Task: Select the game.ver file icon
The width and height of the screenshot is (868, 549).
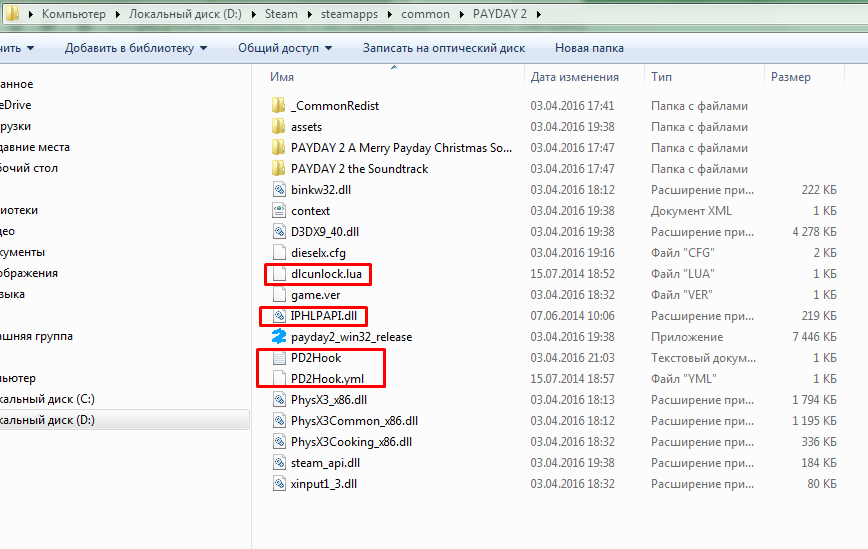Action: click(x=279, y=294)
